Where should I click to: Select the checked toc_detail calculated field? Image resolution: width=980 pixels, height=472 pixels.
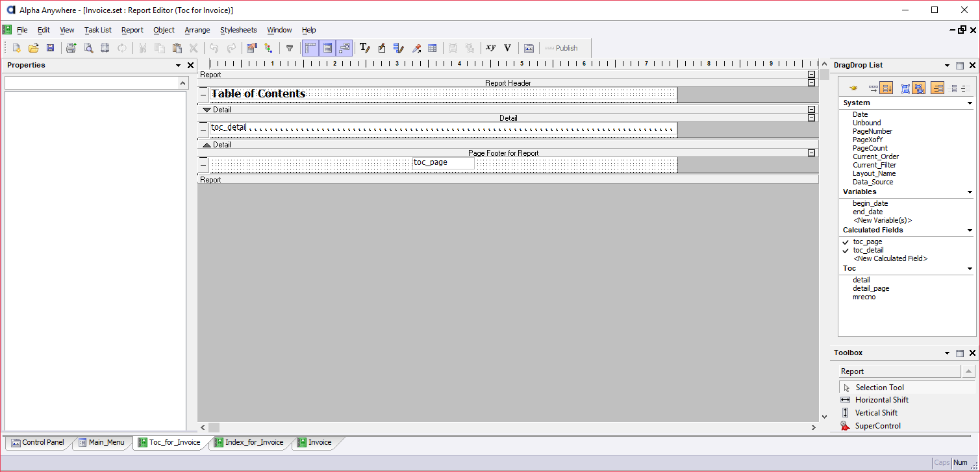(x=868, y=250)
